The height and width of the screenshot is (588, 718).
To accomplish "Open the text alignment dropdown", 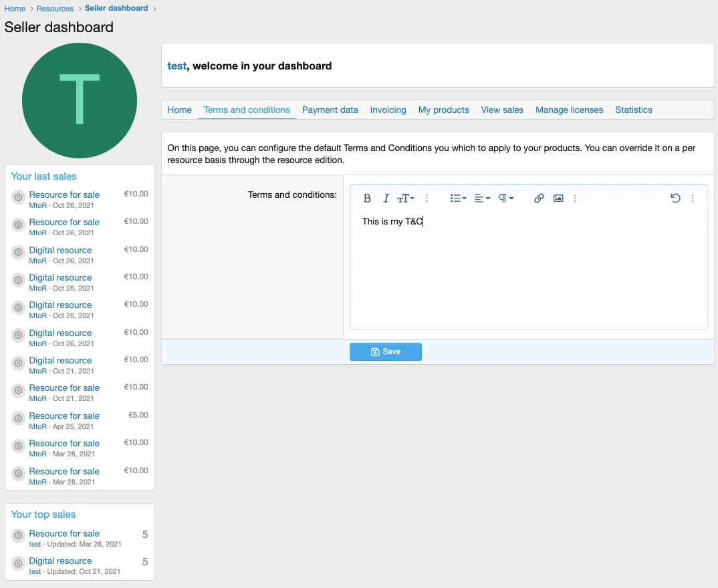I will [482, 198].
